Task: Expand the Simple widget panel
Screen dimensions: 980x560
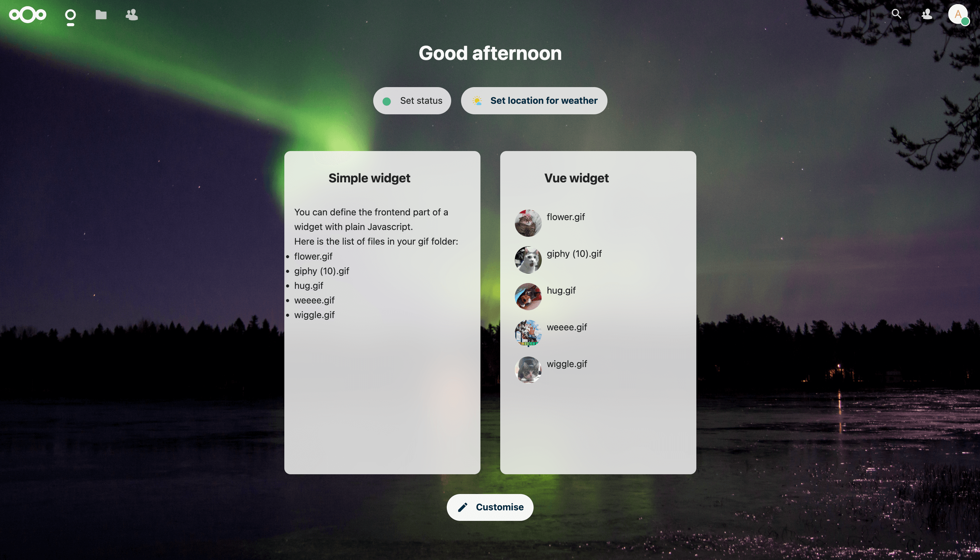Action: click(369, 177)
